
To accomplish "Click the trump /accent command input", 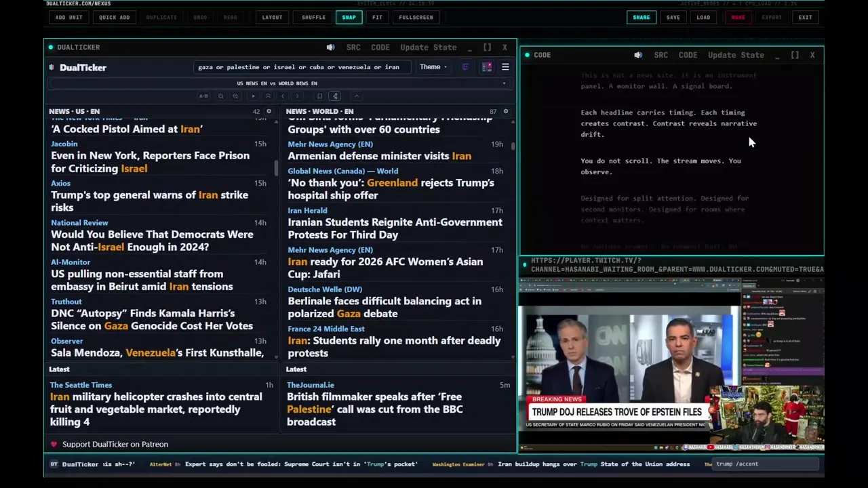I will click(x=766, y=464).
